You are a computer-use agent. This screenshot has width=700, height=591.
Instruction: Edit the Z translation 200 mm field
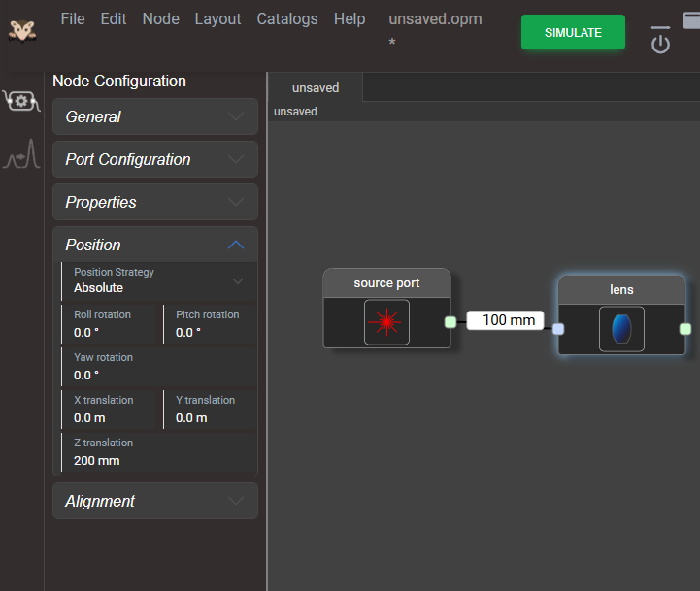coord(159,452)
